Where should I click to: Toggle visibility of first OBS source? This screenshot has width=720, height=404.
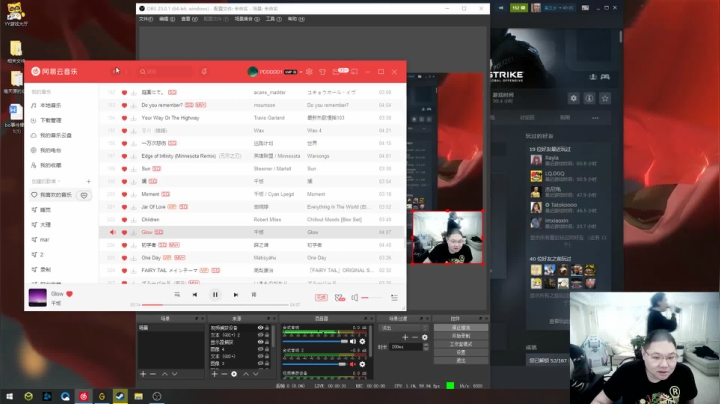[x=260, y=328]
